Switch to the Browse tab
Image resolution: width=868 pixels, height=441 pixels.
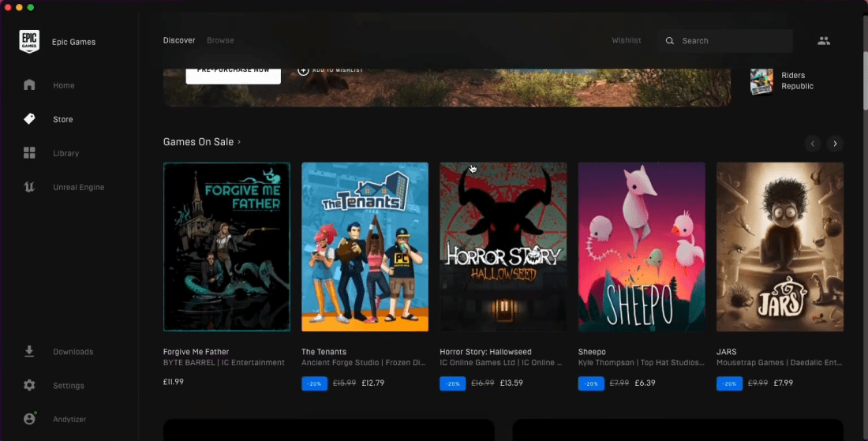tap(220, 40)
